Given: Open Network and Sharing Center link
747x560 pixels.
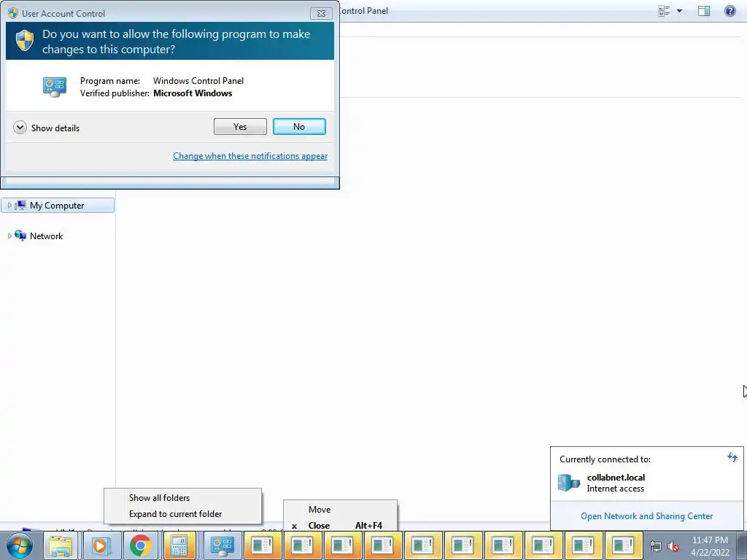Looking at the screenshot, I should click(x=646, y=516).
